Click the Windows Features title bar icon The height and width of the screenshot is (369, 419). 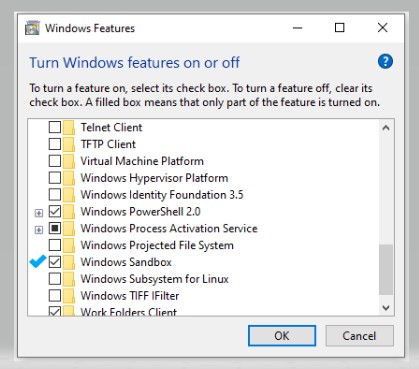click(x=32, y=28)
